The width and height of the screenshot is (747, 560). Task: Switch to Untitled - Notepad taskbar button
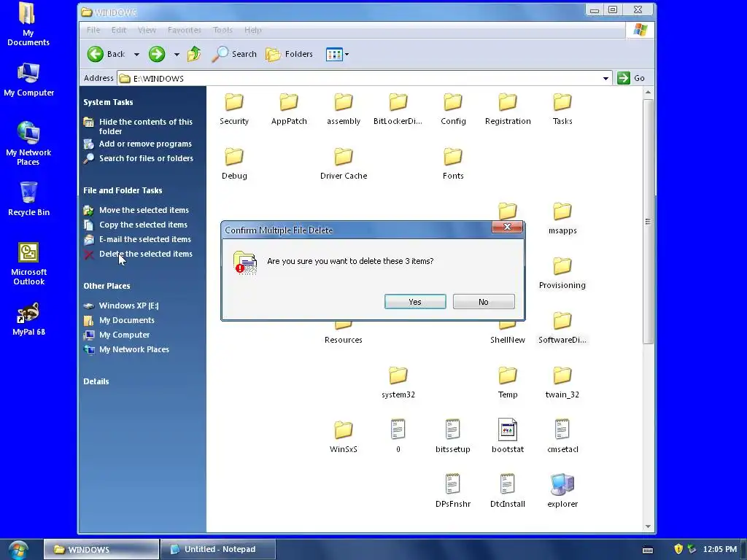point(218,550)
